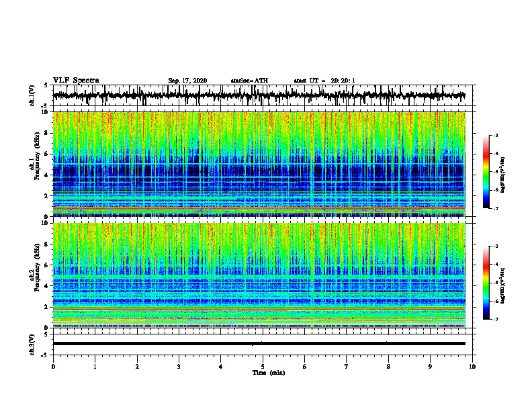This screenshot has width=532, height=411.
Task: Click the "10" kHz tick of ch.2 spectrogram
Action: click(x=45, y=223)
